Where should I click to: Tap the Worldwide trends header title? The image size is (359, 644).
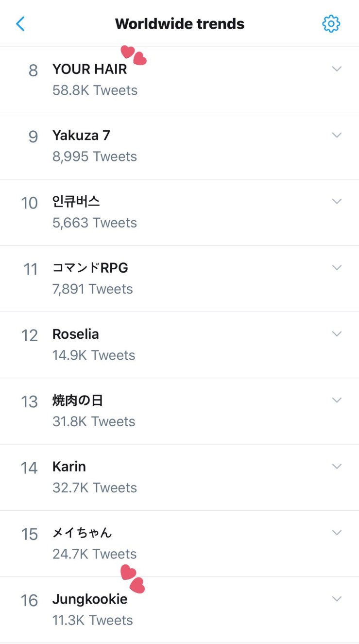[179, 23]
